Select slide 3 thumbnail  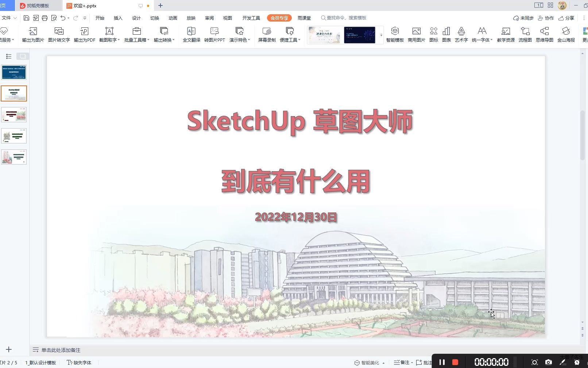(x=14, y=115)
